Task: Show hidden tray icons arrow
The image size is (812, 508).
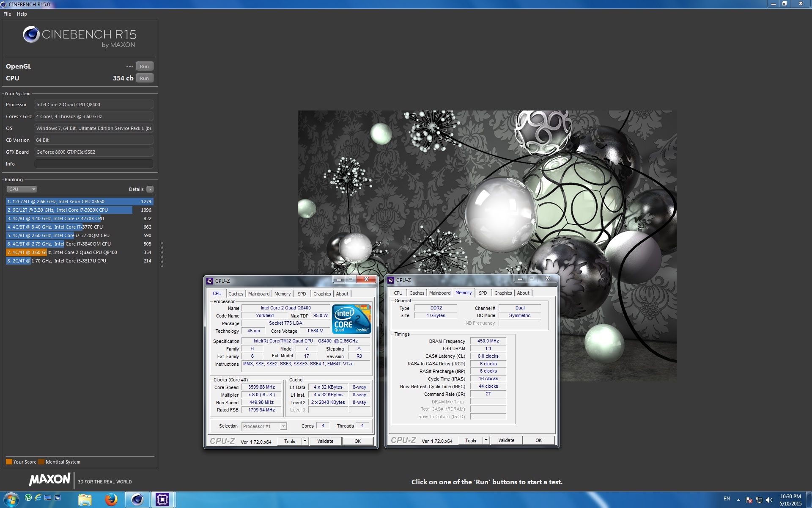Action: (x=738, y=500)
